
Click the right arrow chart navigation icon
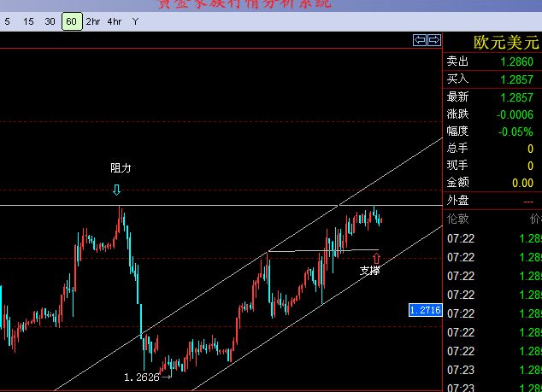pyautogui.click(x=434, y=40)
